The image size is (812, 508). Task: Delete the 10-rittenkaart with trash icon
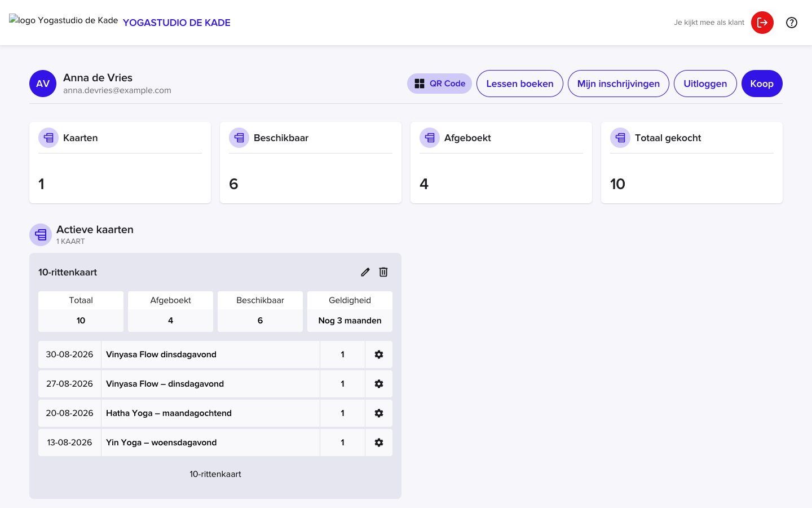point(383,272)
